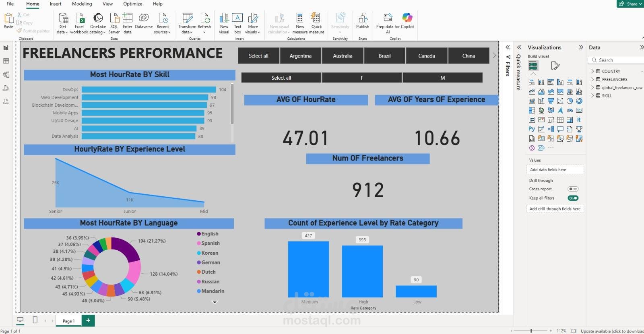Open the Help ribbon tab
This screenshot has width=644, height=334.
(158, 4)
